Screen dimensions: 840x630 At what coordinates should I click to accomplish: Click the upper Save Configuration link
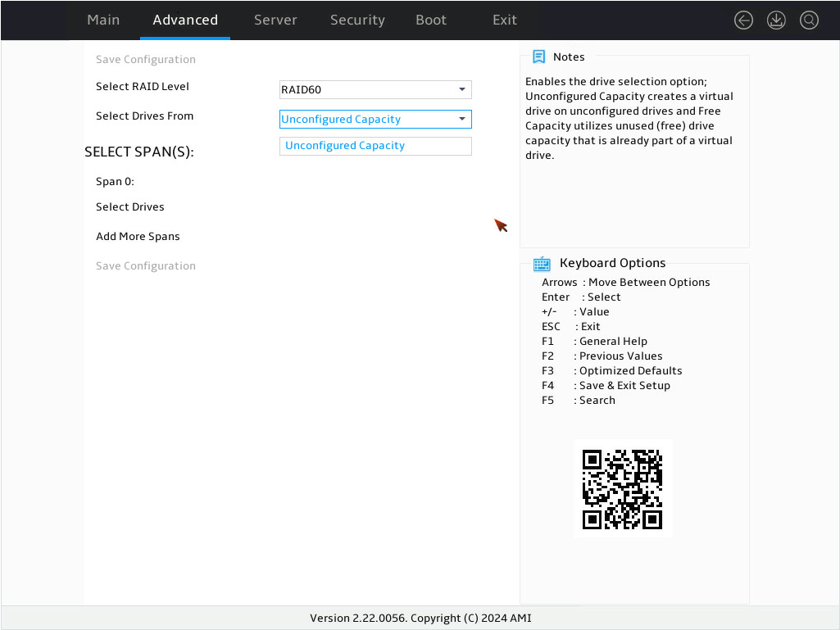146,60
